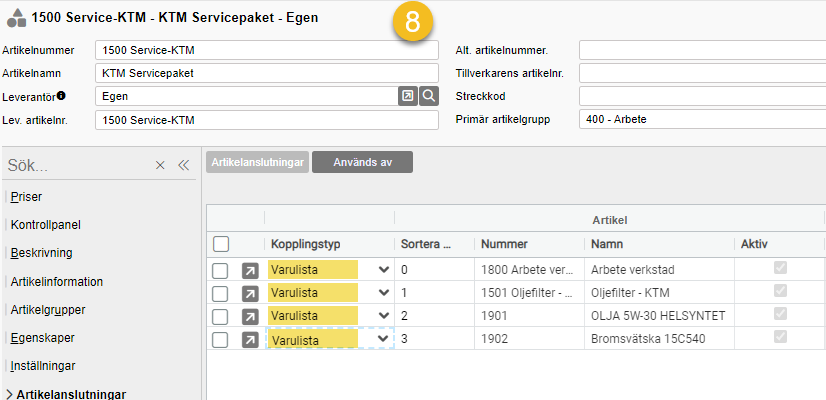Click sort order cell 3 in the Bromsvätska row
Image resolution: width=826 pixels, height=400 pixels.
tap(435, 338)
